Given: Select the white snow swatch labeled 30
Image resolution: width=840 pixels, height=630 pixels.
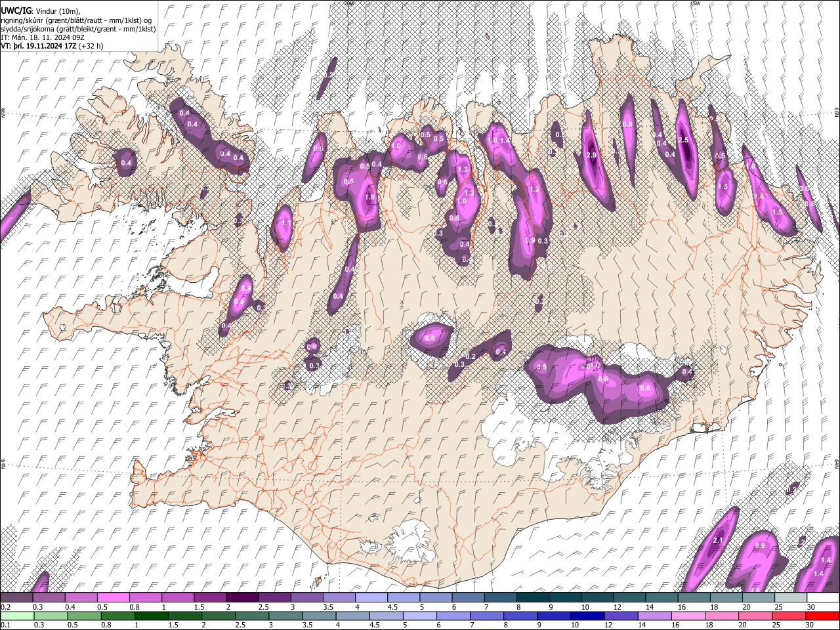Looking at the screenshot, I should coord(823,598).
